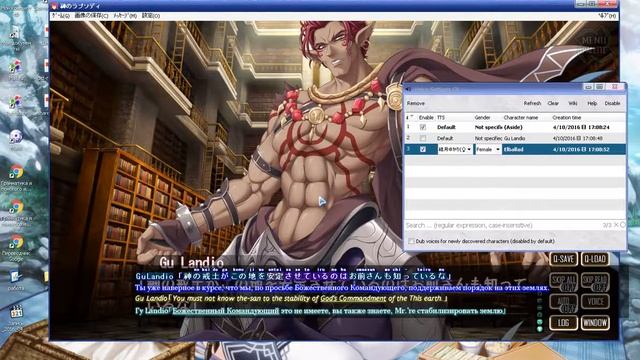
Task: Toggle the SKIP ALL game button
Action: click(564, 282)
